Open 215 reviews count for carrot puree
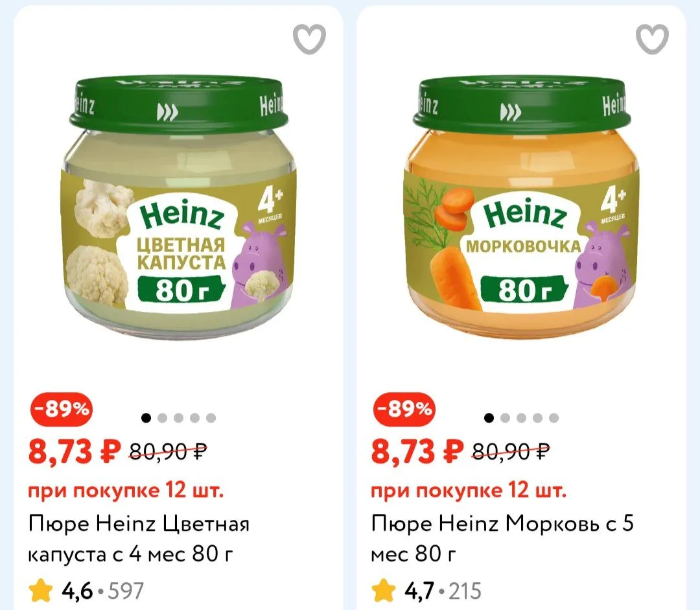The image size is (700, 610). point(465,591)
